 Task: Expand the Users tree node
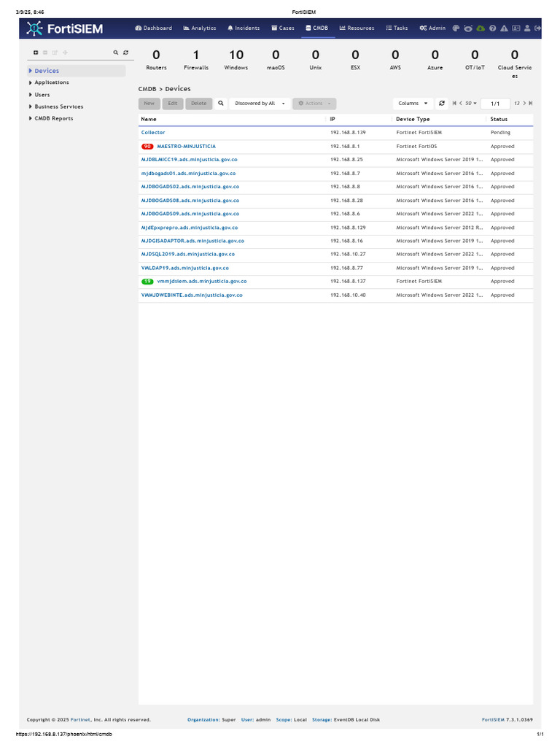coord(31,95)
